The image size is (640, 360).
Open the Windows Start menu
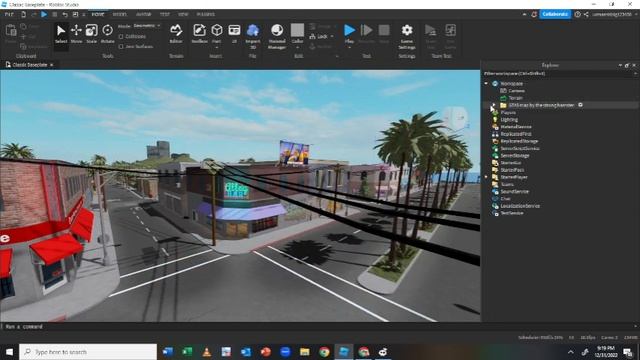point(9,352)
